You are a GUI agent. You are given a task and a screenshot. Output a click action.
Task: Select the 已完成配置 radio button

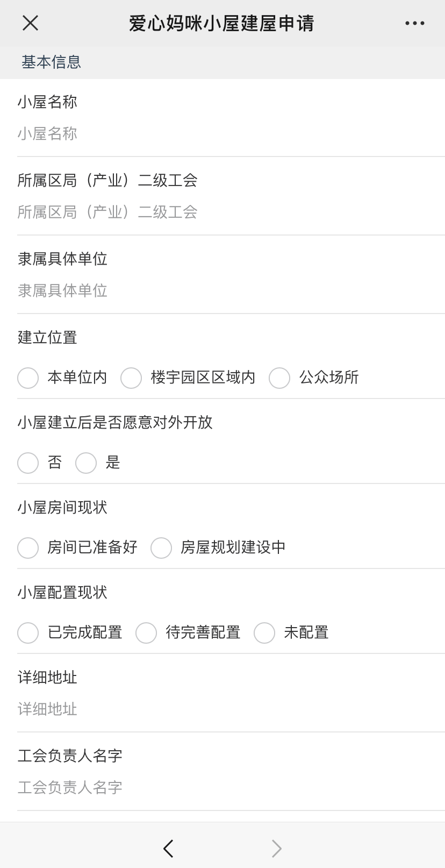coord(28,633)
